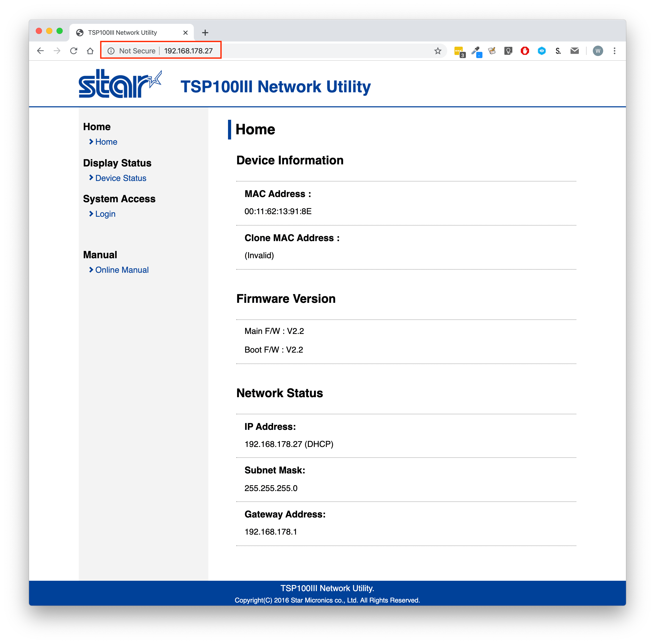Click the dark lightbulb extension icon
Viewport: 655px width, 644px height.
pyautogui.click(x=508, y=51)
